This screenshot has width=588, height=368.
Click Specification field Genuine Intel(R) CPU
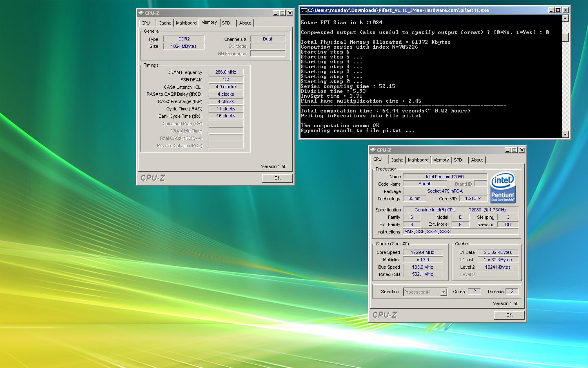pyautogui.click(x=461, y=210)
